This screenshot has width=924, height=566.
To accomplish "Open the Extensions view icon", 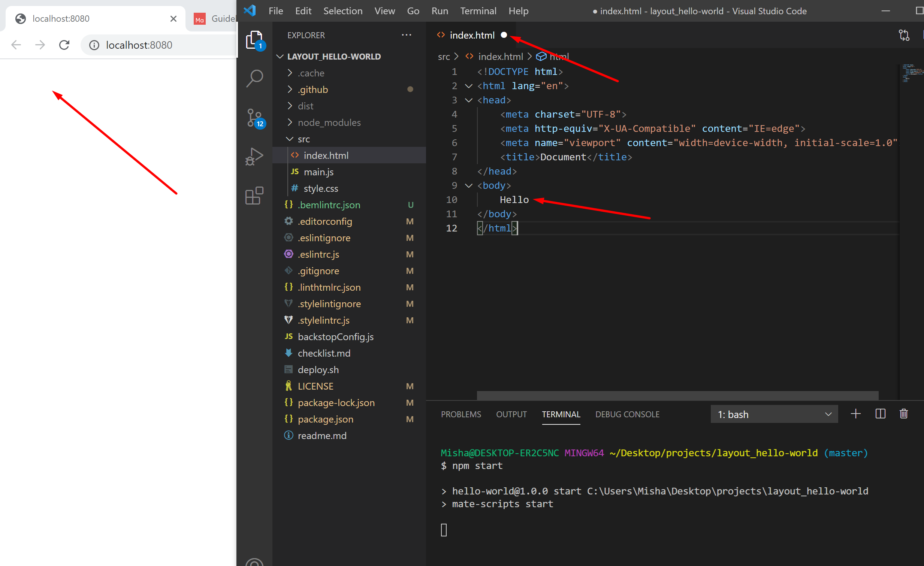I will tap(255, 195).
